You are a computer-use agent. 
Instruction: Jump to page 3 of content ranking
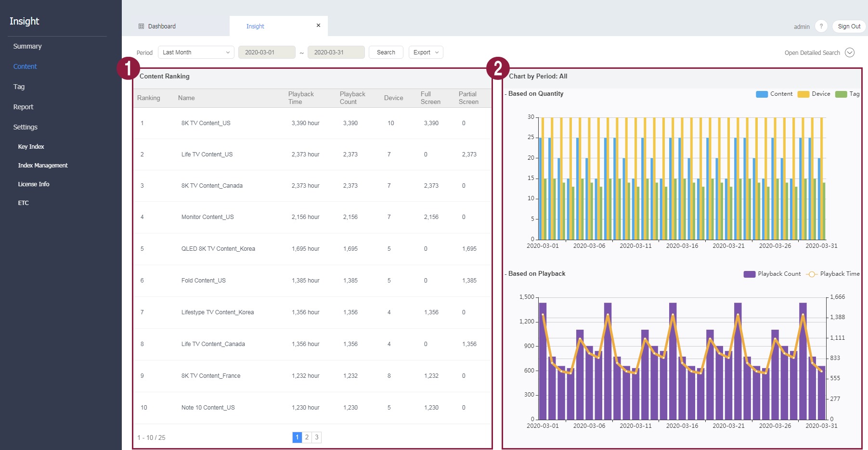tap(317, 437)
